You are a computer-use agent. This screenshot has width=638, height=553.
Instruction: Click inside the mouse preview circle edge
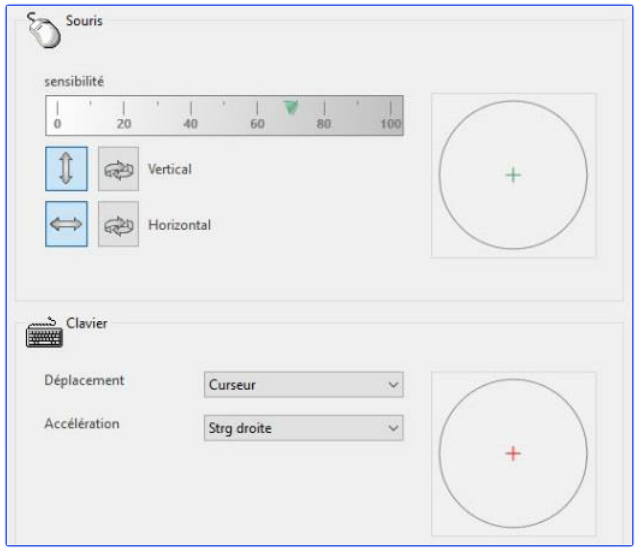click(x=443, y=175)
